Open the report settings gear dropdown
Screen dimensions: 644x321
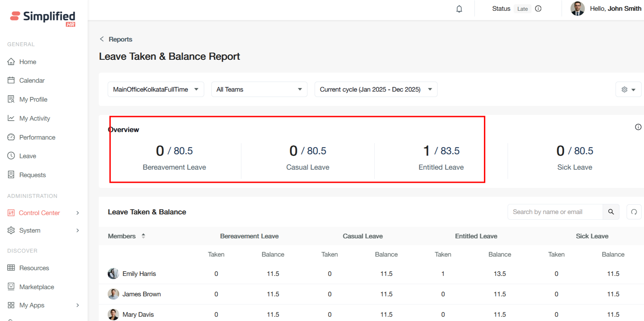pos(628,89)
